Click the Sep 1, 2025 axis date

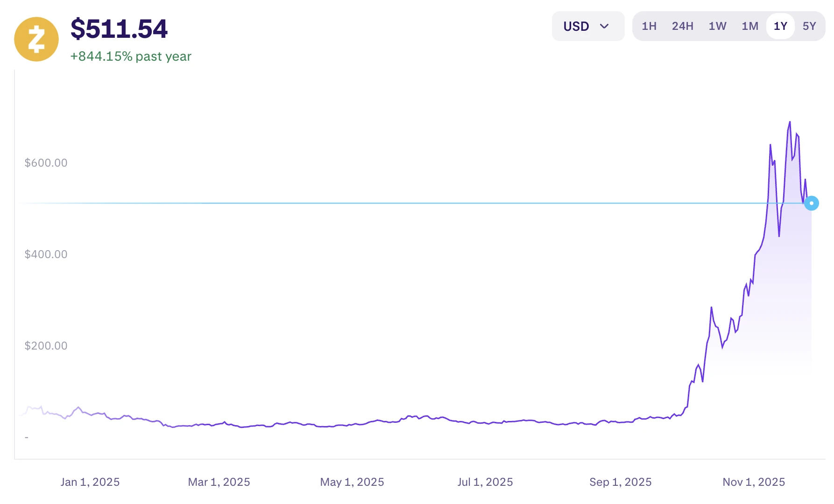(x=620, y=482)
